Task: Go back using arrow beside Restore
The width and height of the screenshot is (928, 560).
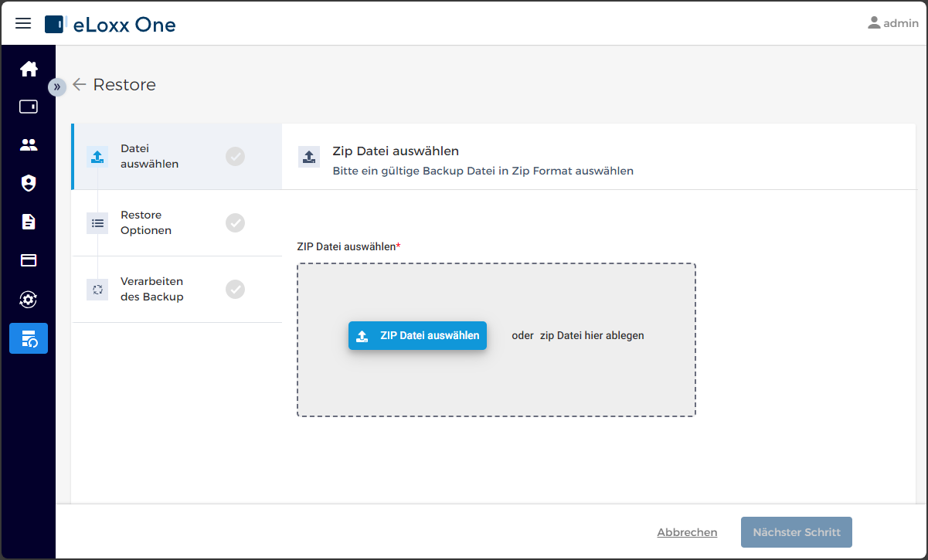Action: pyautogui.click(x=79, y=85)
